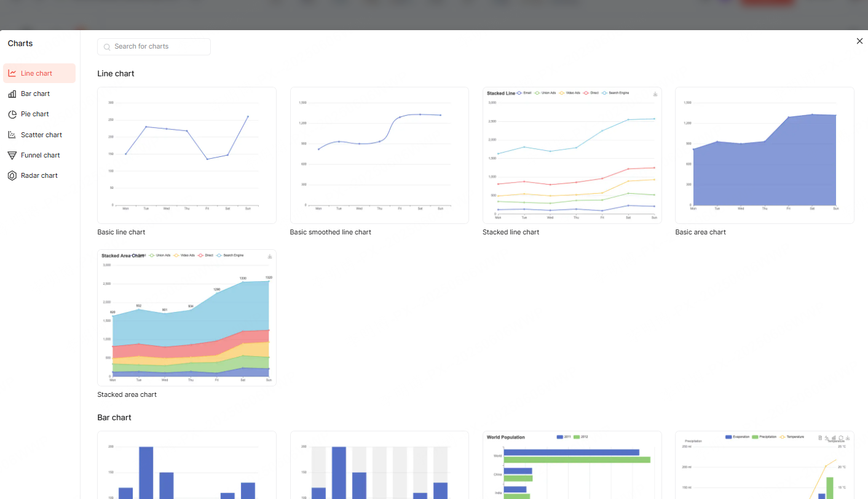
Task: Open data view on the Temperature chart preview
Action: (x=820, y=437)
